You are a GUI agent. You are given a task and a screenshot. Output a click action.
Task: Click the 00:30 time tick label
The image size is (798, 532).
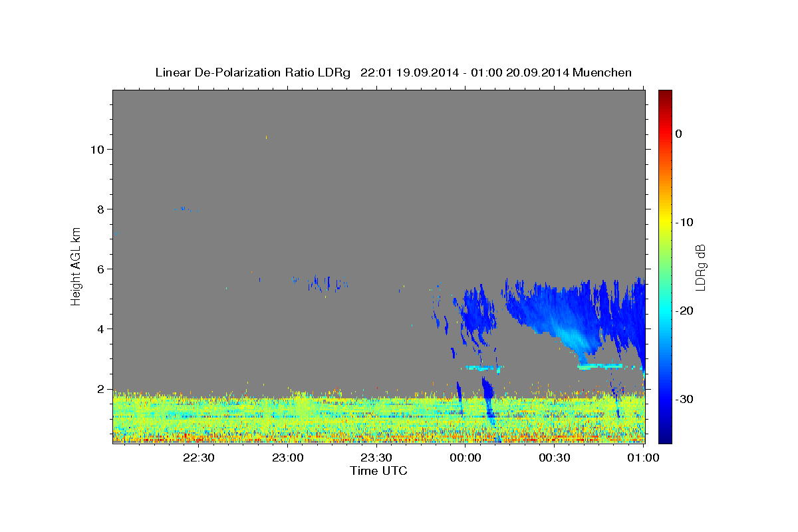554,458
